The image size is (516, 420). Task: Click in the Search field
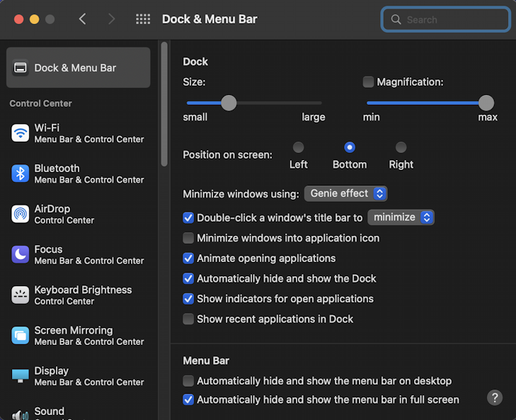tap(446, 20)
